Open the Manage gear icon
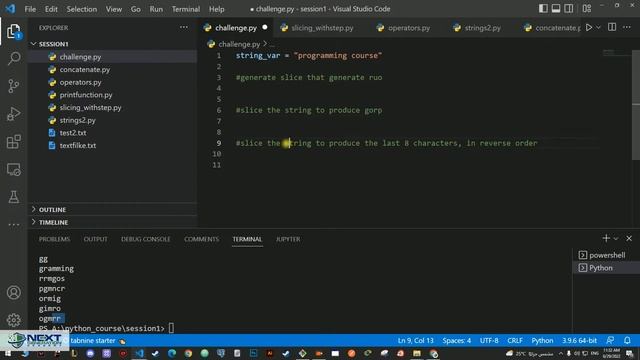This screenshot has width=640, height=360. point(13,320)
